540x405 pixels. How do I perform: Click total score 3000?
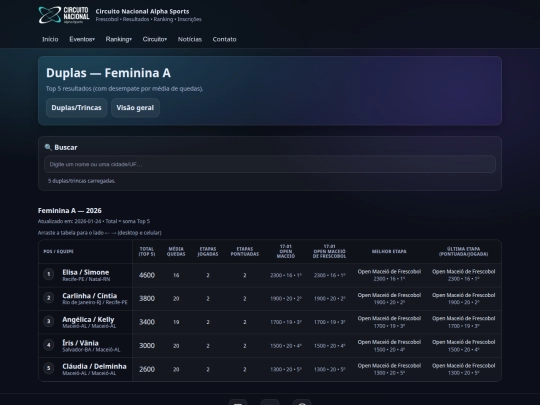[x=147, y=345]
